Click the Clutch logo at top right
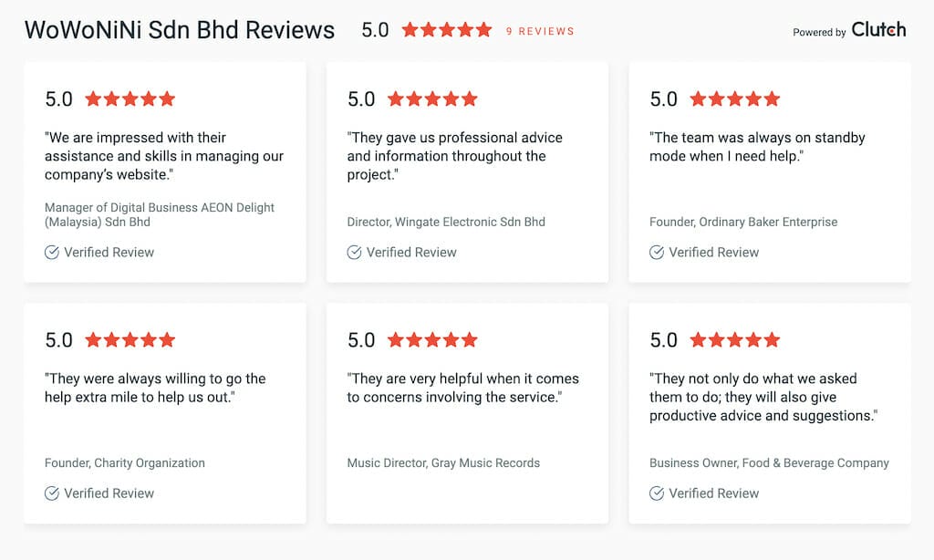This screenshot has height=560, width=934. [878, 30]
